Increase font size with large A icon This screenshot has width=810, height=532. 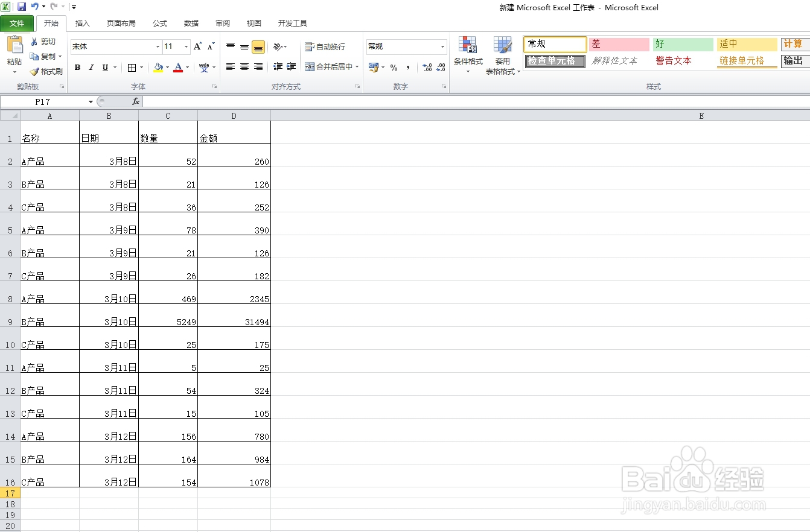coord(198,46)
